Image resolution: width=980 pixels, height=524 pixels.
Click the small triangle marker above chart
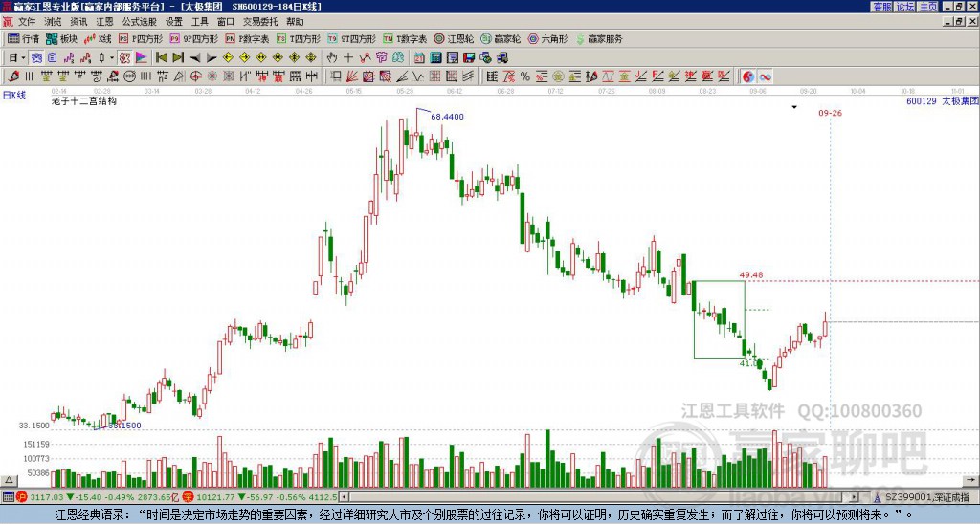click(794, 107)
